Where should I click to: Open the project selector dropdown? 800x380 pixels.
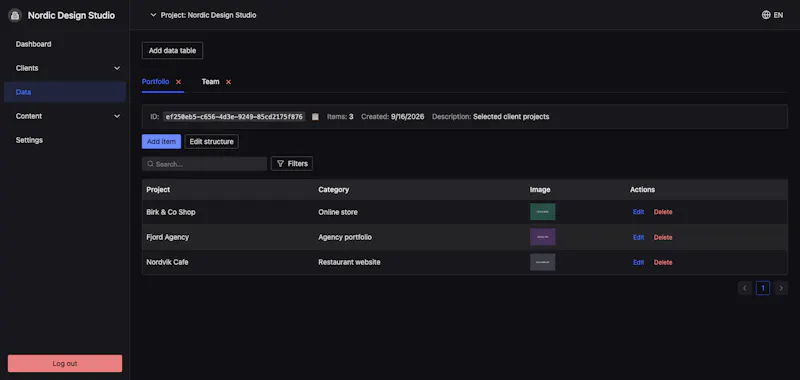203,15
